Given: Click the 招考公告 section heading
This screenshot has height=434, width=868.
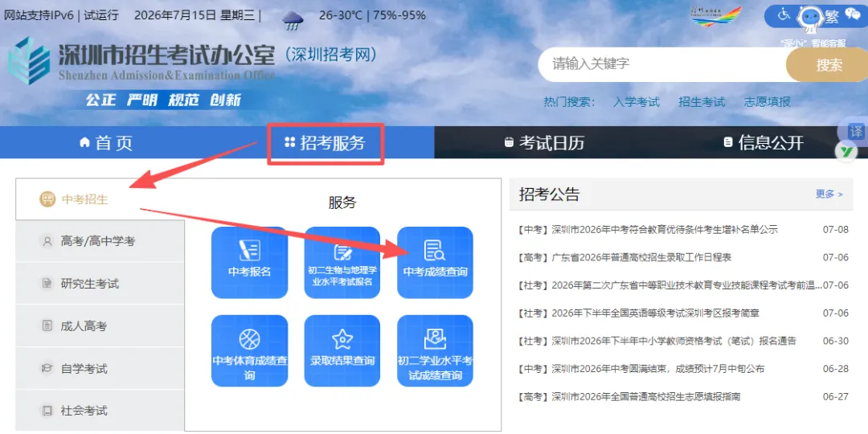Looking at the screenshot, I should pos(549,194).
